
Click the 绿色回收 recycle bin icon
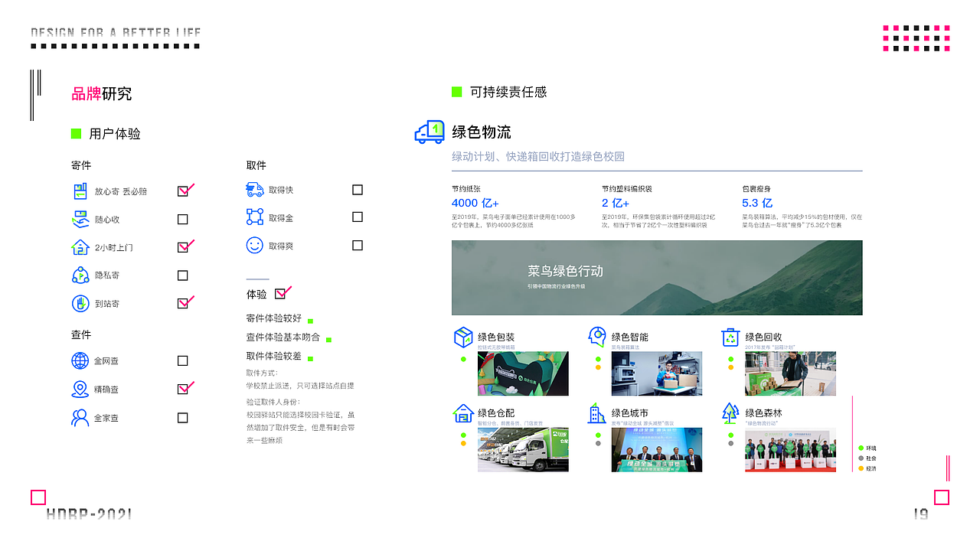click(x=731, y=337)
